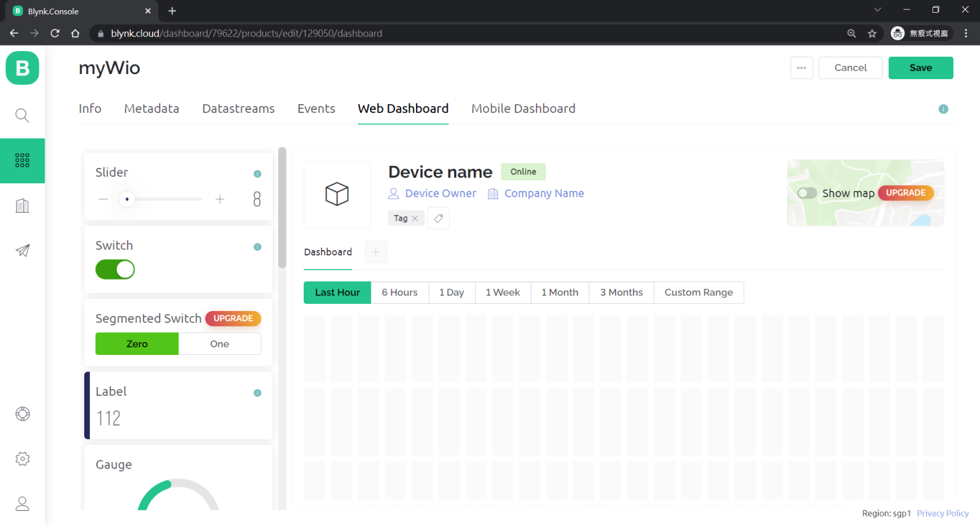The height and width of the screenshot is (526, 980).
Task: Select the 6 Hours time range
Action: (x=400, y=292)
